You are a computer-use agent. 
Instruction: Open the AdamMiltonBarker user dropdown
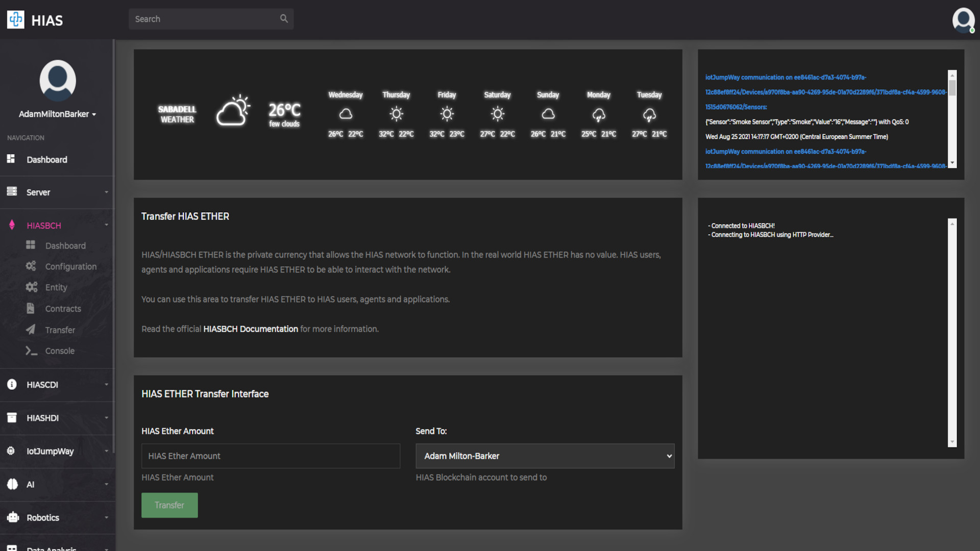coord(57,114)
